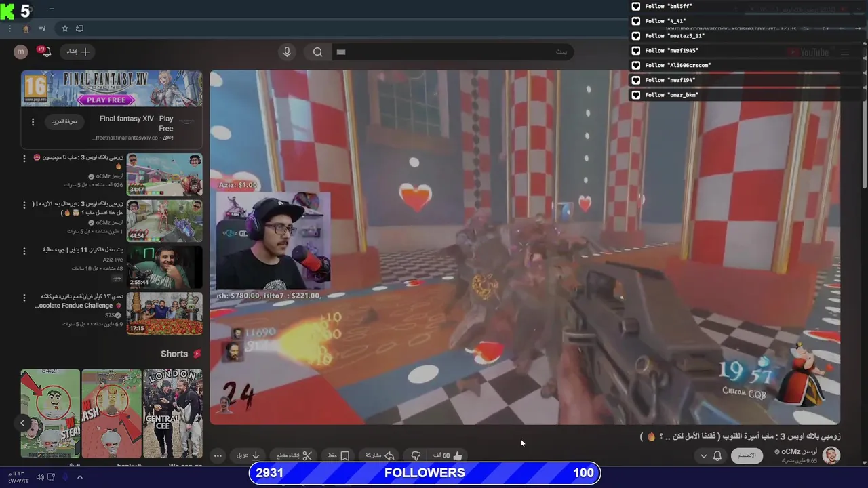Screen dimensions: 868x488
Task: Click the taskbar network/display icon
Action: [x=52, y=477]
